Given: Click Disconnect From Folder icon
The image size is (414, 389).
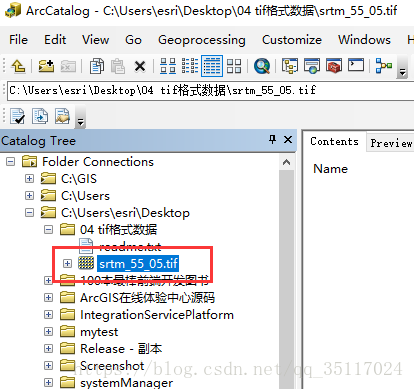Looking at the screenshot, I should point(68,66).
